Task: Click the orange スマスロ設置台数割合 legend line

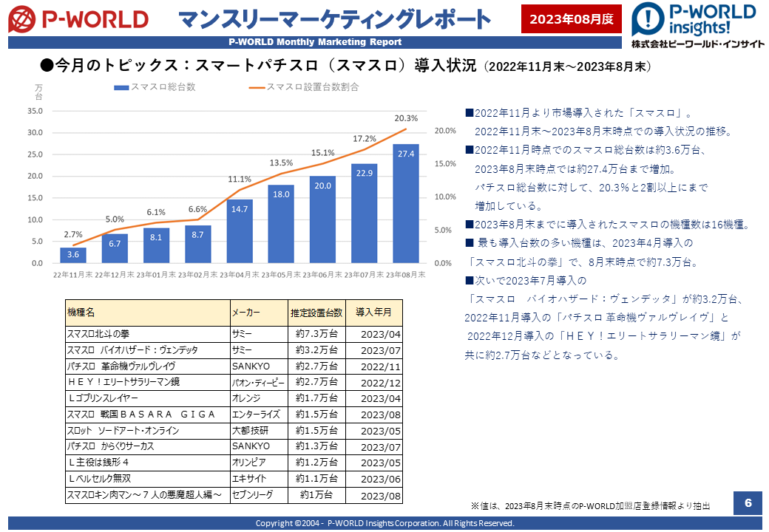Action: (x=257, y=88)
